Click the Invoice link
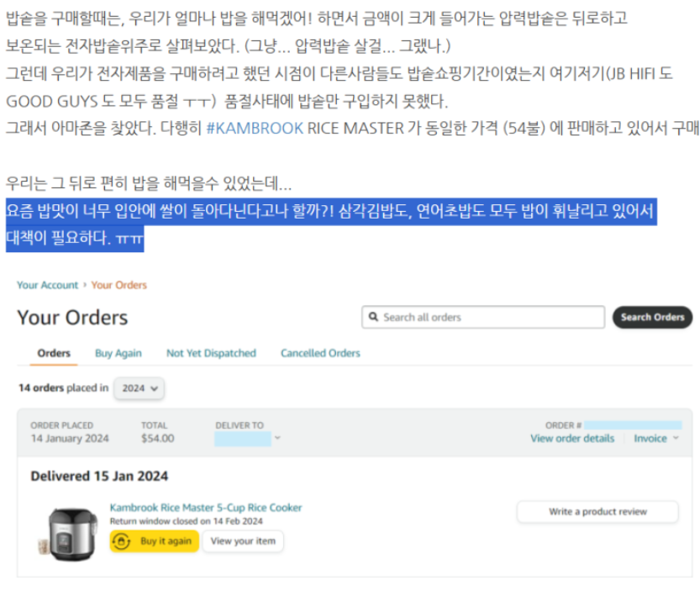This screenshot has width=700, height=591. [650, 439]
